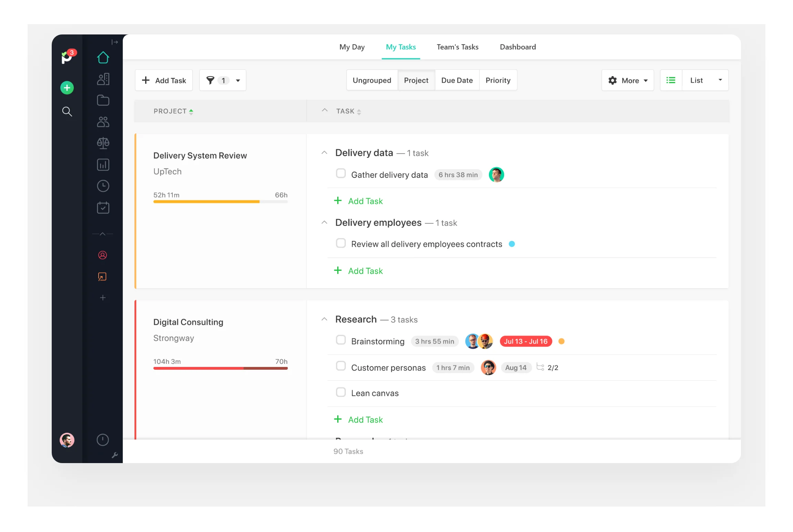Collapse the Delivery data task list
The height and width of the screenshot is (532, 793).
point(324,153)
